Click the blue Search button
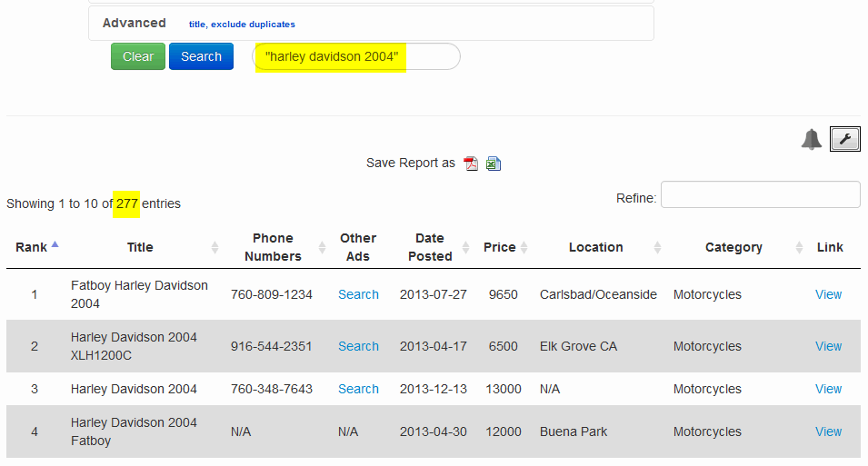The image size is (868, 466). click(x=201, y=56)
